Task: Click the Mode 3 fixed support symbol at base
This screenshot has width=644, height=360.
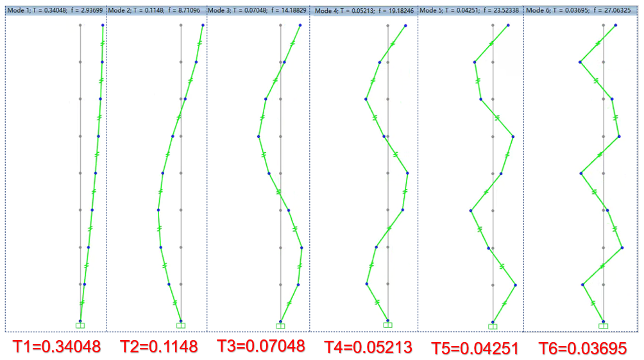Action: click(280, 326)
